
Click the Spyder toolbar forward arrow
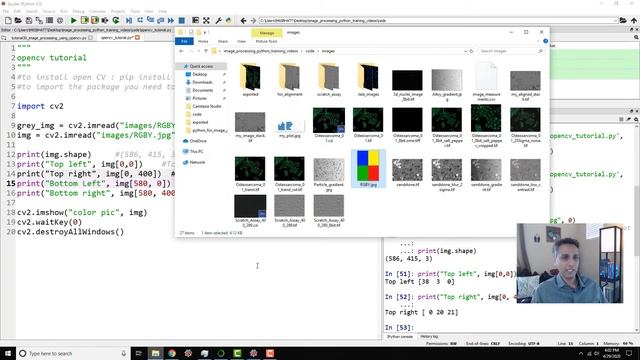(x=253, y=20)
